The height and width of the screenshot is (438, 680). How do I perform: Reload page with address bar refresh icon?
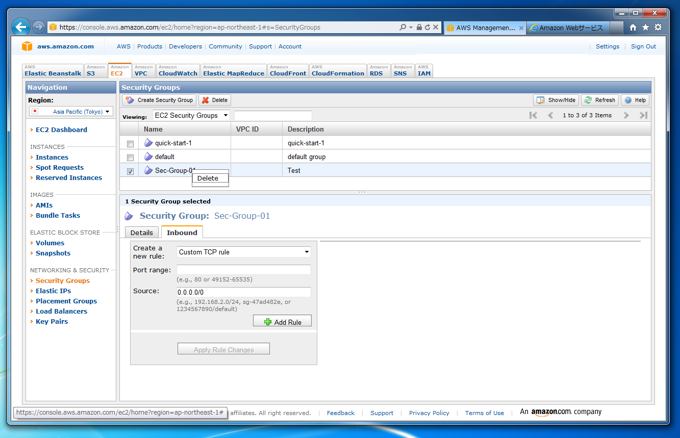(427, 27)
